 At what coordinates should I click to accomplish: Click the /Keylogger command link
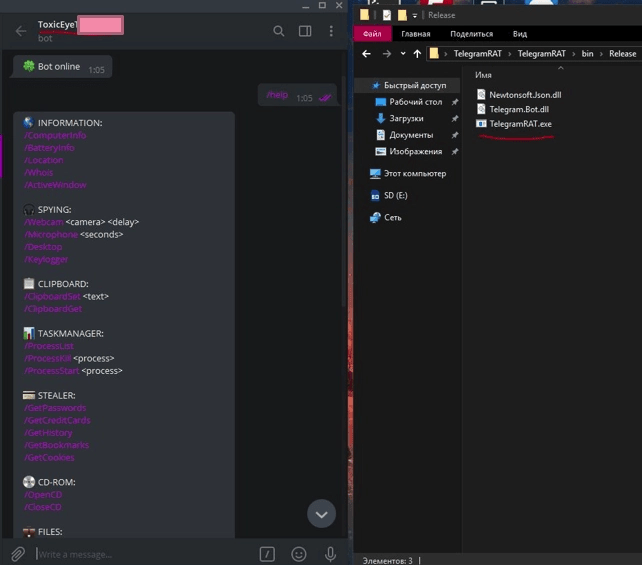coord(46,259)
